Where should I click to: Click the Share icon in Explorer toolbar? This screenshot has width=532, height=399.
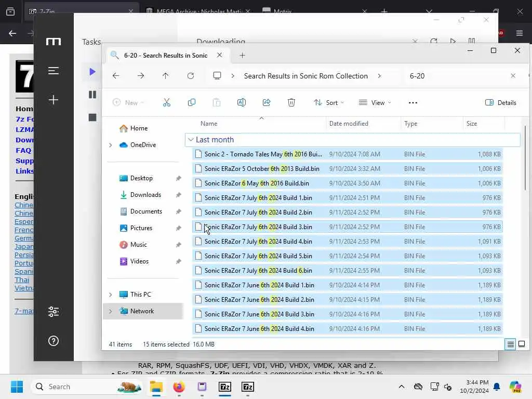[x=267, y=102]
